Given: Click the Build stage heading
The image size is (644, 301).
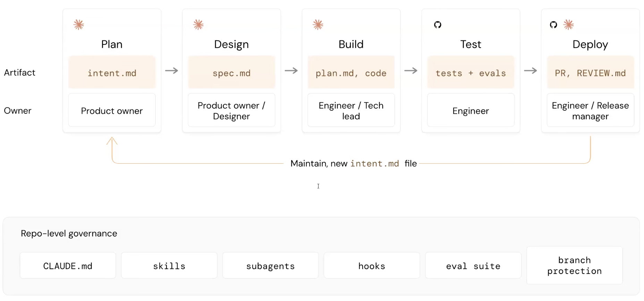Looking at the screenshot, I should tap(351, 44).
